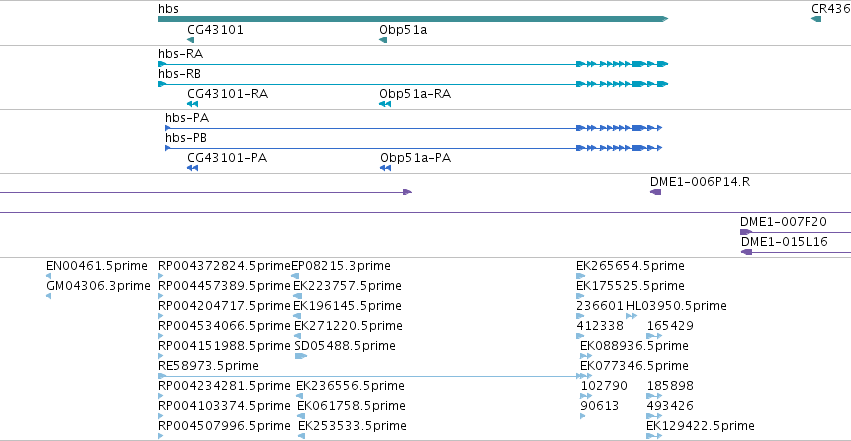Select the CG43101-RA transcript arrows
Viewport: 851px width, 441px height.
click(192, 104)
